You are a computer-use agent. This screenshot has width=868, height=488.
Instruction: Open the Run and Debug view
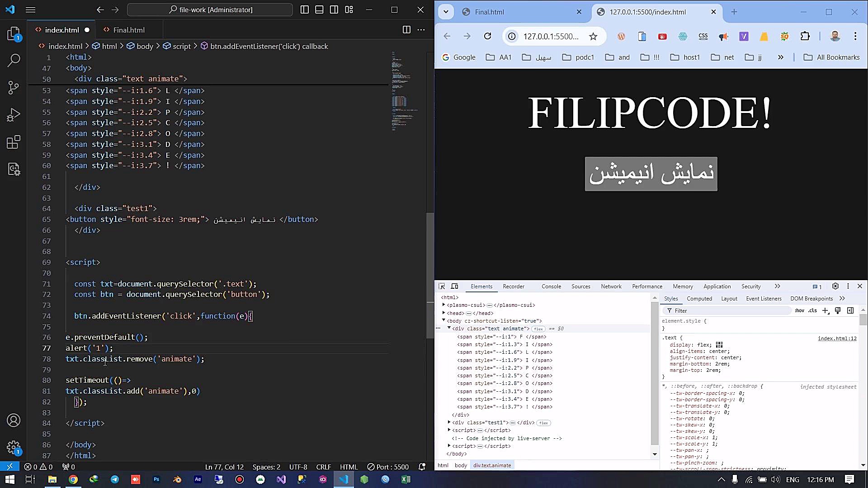coord(14,115)
